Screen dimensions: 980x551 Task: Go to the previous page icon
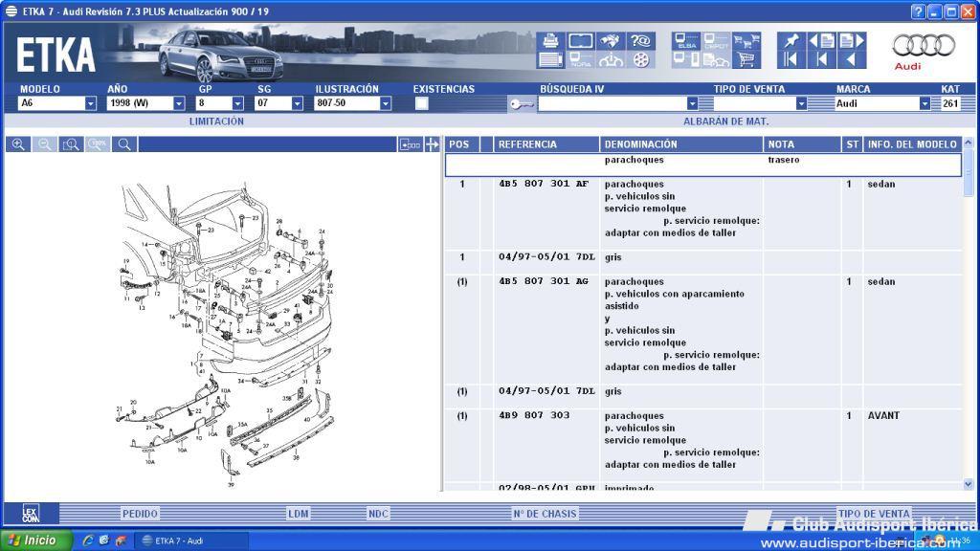pos(821,41)
